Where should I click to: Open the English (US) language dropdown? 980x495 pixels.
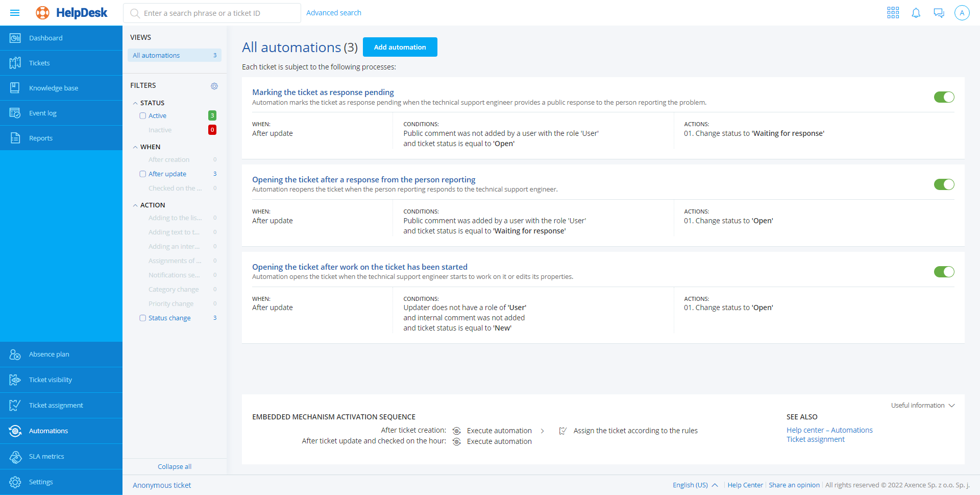tap(695, 485)
